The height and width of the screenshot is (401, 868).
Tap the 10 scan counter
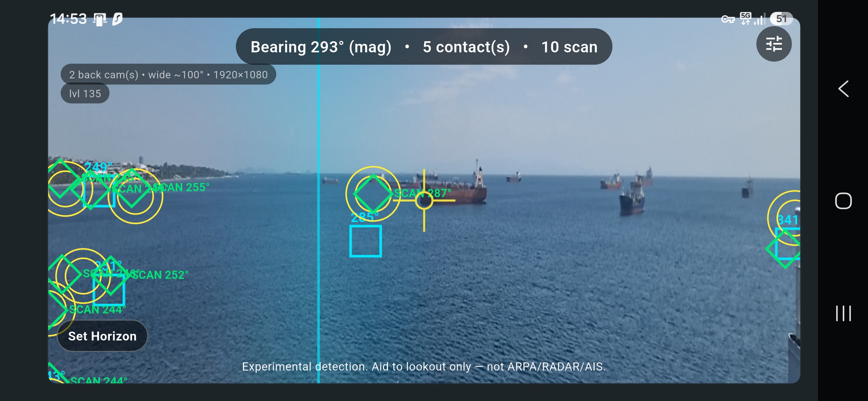tap(569, 47)
